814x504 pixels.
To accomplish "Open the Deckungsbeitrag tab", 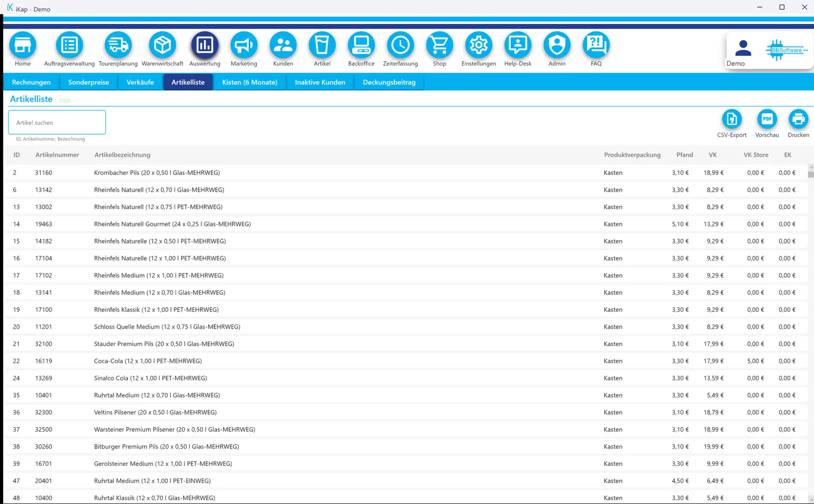I will (389, 82).
